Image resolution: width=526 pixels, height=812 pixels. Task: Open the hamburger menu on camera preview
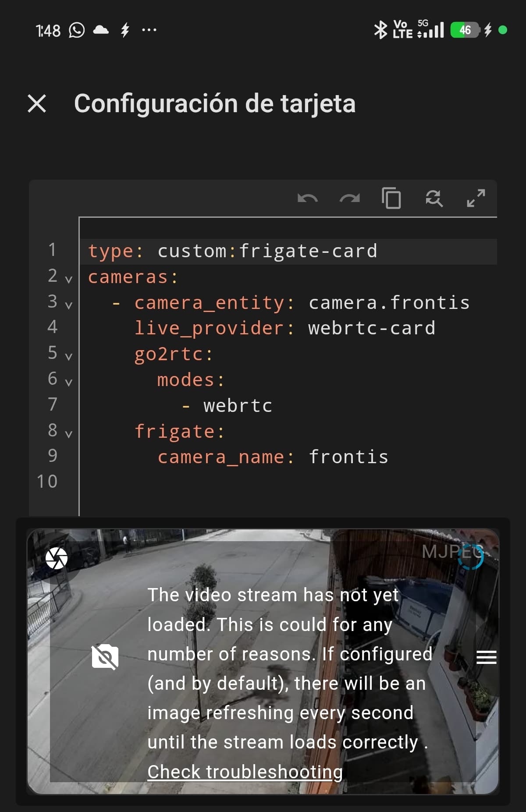(487, 657)
